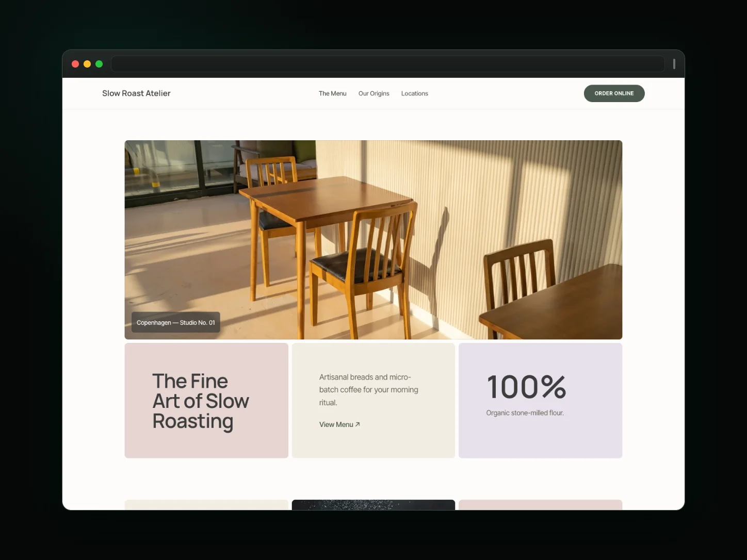Click the cafe table hero photo
Screen dimensions: 747x560
(x=373, y=239)
